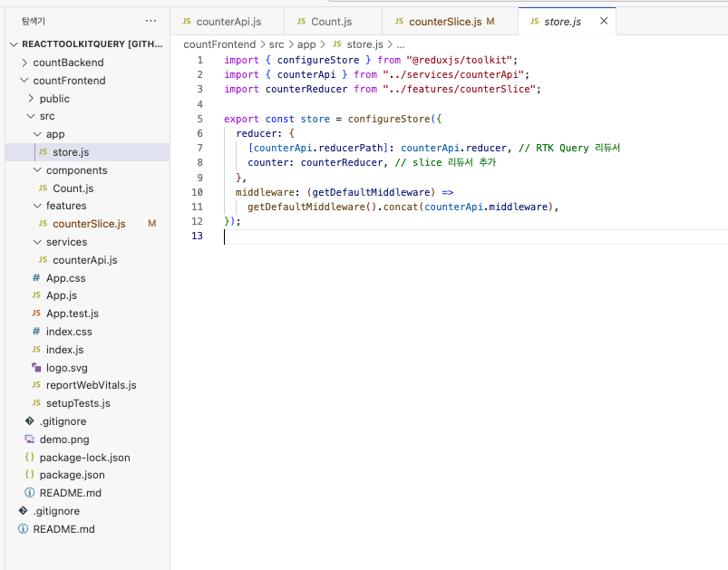Close the store.js tab
The image size is (728, 570).
pyautogui.click(x=604, y=21)
